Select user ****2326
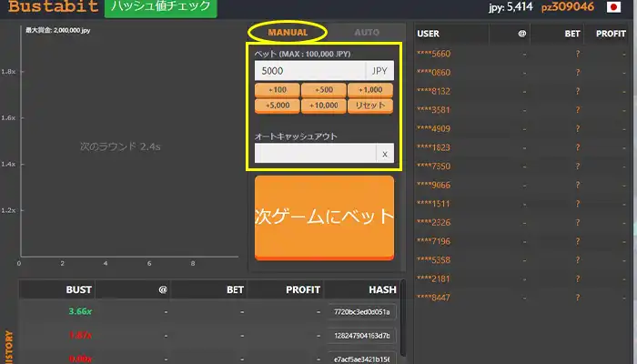Image resolution: width=637 pixels, height=364 pixels. pyautogui.click(x=433, y=222)
